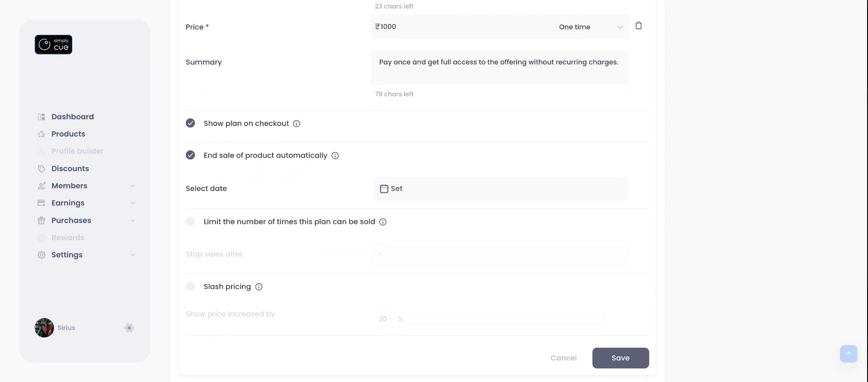
Task: Click info icon beside Show plan on checkout
Action: pyautogui.click(x=297, y=124)
